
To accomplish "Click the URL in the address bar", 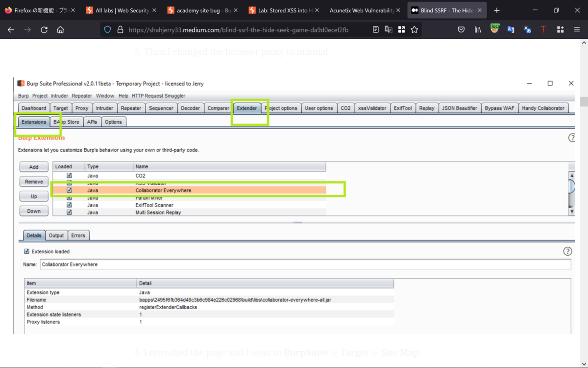I will pyautogui.click(x=239, y=30).
